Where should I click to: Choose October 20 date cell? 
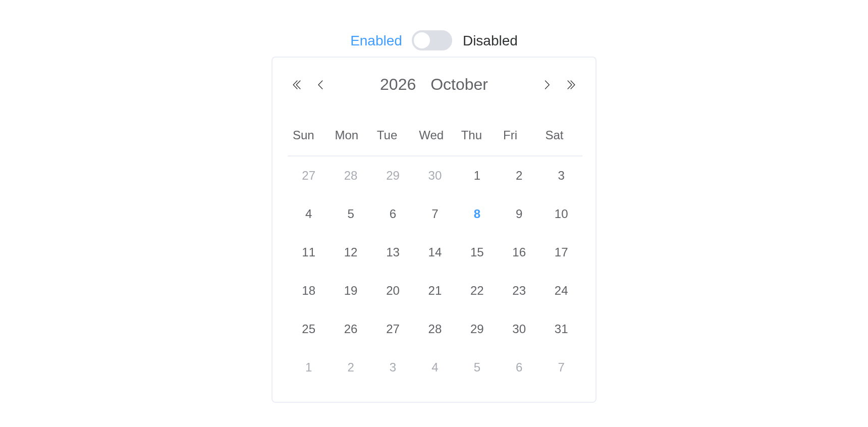[x=393, y=291]
